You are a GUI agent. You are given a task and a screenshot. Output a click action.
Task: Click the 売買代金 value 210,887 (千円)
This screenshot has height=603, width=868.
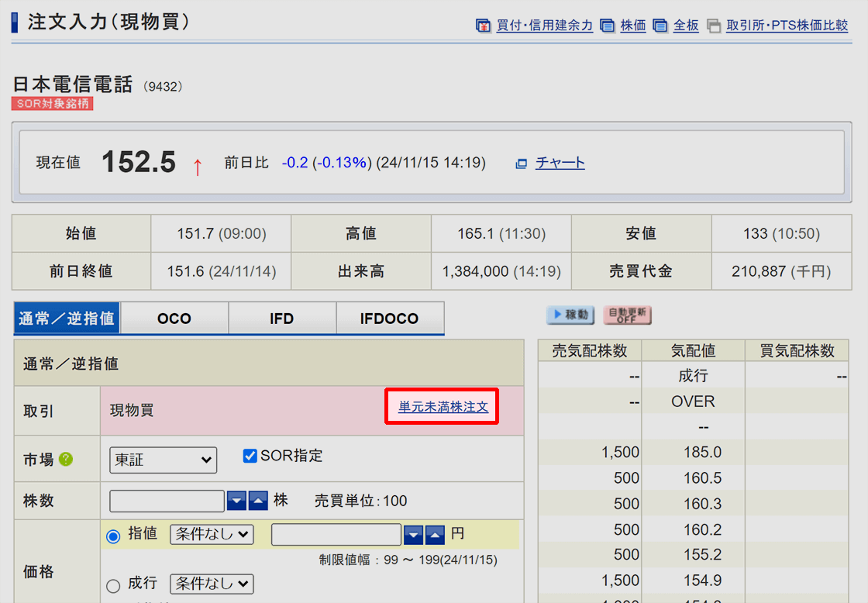pyautogui.click(x=781, y=271)
